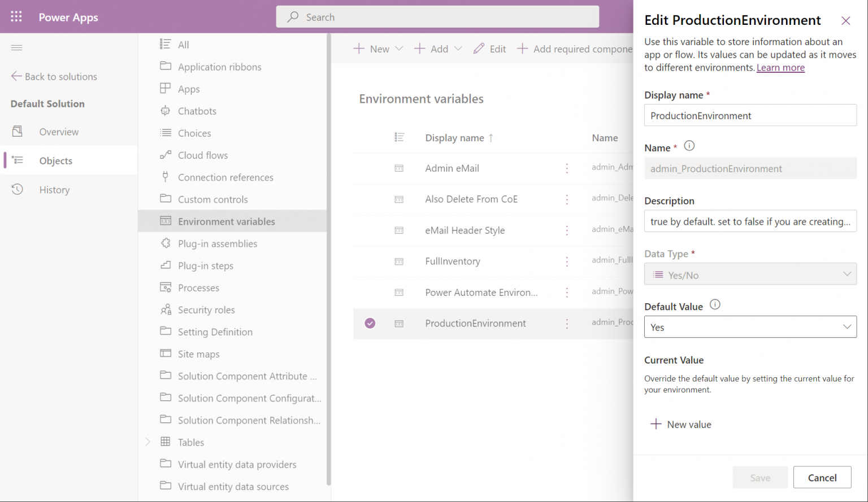Click the New value button
The height and width of the screenshot is (502, 868).
pos(681,424)
